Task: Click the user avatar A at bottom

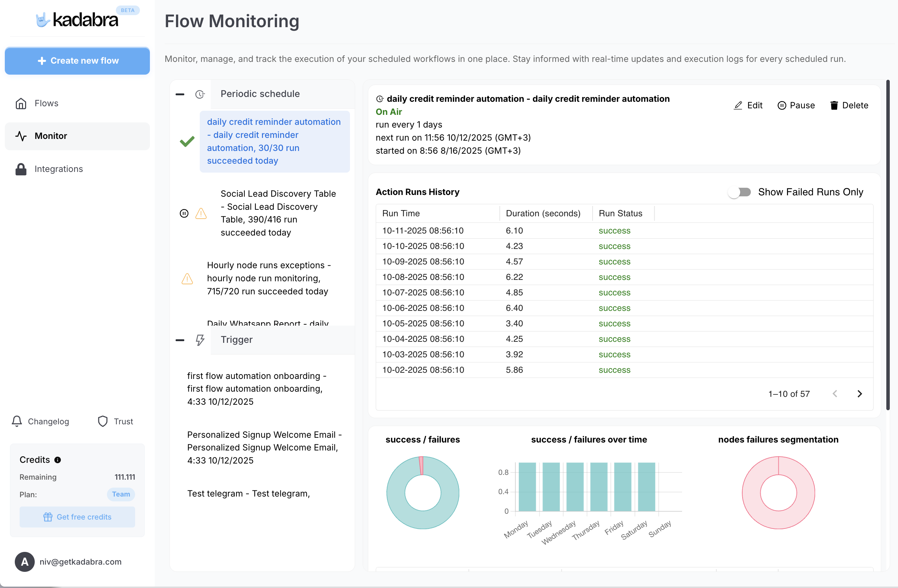Action: (x=24, y=562)
